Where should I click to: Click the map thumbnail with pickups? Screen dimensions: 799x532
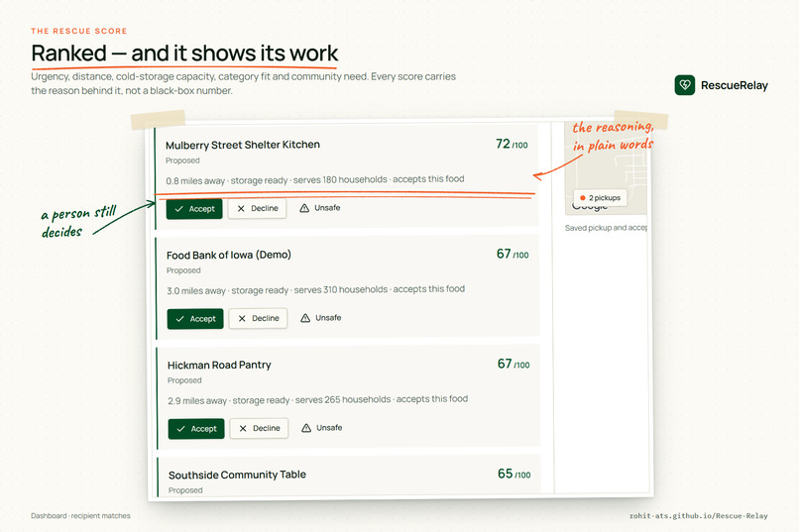(x=607, y=168)
